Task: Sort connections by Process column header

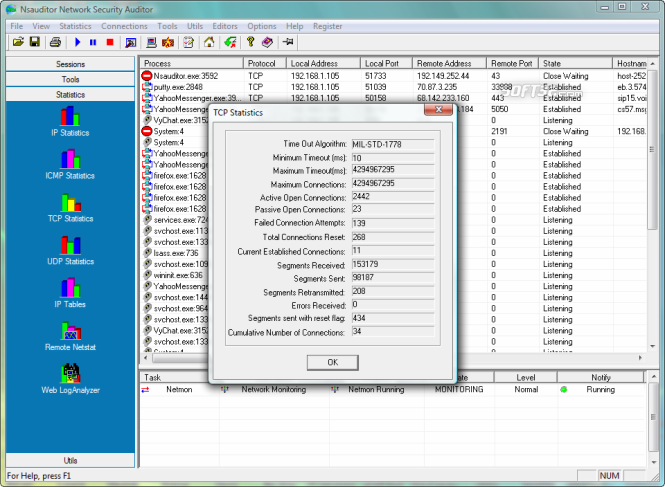Action: point(192,63)
